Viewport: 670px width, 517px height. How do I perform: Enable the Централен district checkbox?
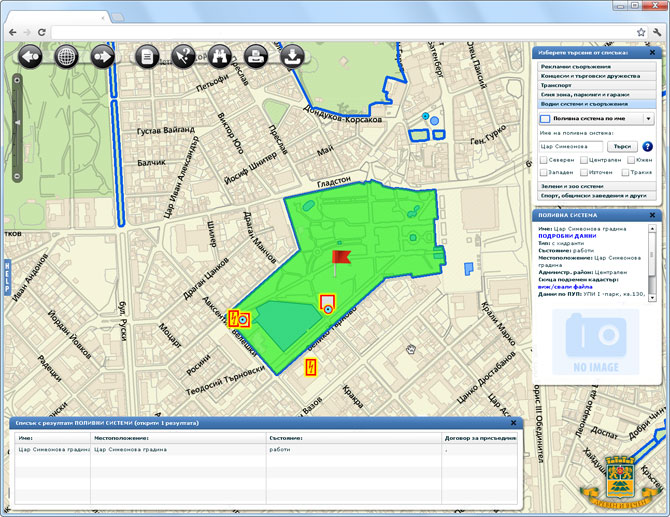(584, 160)
